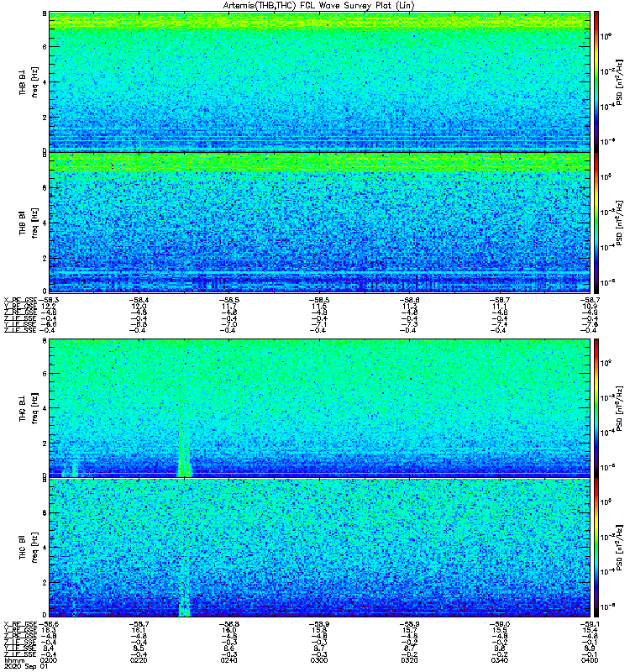Click the color bar beside the THB B⊥ panel
This screenshot has height=672, width=630.
[596, 81]
